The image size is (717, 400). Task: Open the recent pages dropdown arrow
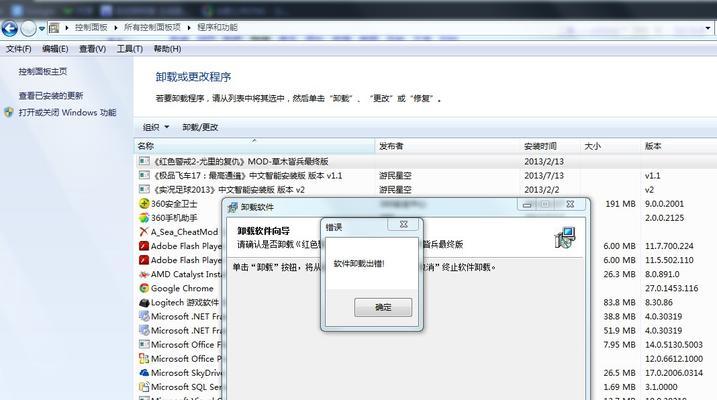point(42,29)
